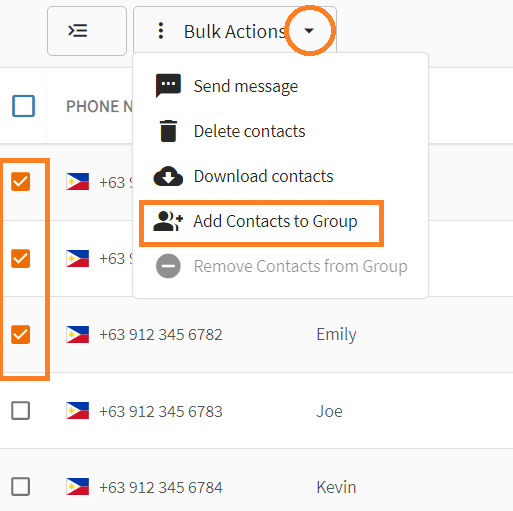Screen dimensions: 513x511
Task: Click the three-dot icon in Bulk Actions
Action: pos(161,31)
